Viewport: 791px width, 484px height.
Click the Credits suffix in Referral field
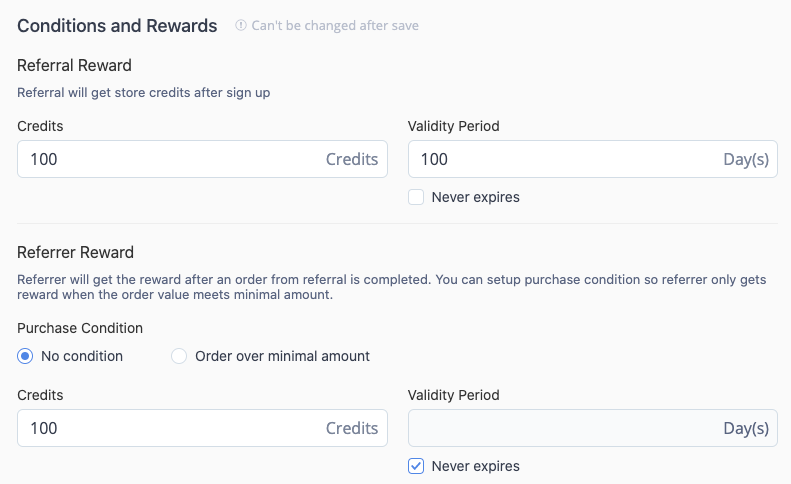(352, 159)
